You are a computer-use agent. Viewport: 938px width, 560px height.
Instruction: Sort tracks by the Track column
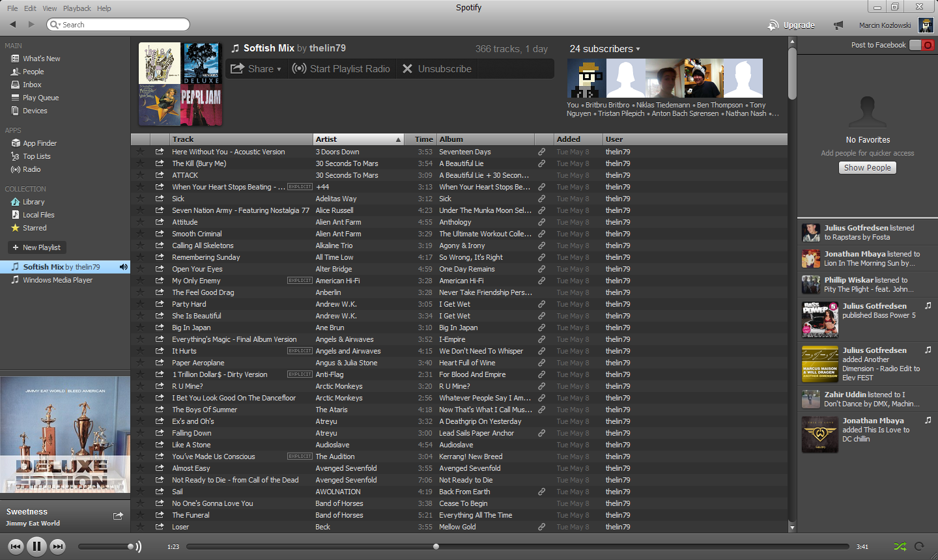[x=241, y=139]
